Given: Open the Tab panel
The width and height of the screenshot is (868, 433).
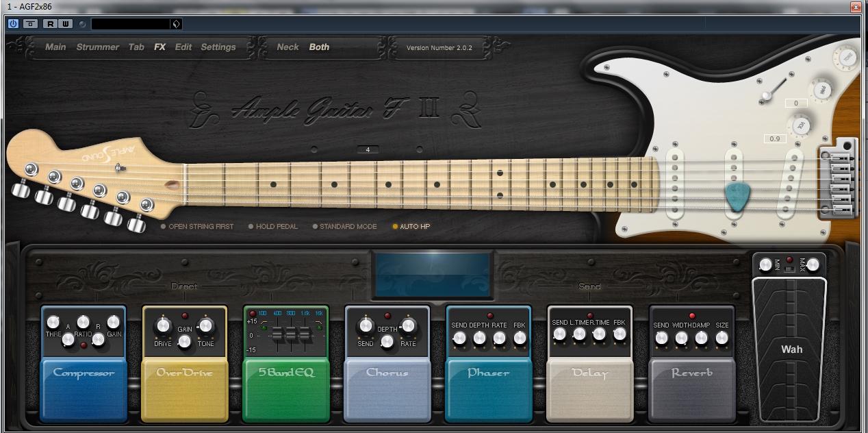Looking at the screenshot, I should [x=136, y=47].
